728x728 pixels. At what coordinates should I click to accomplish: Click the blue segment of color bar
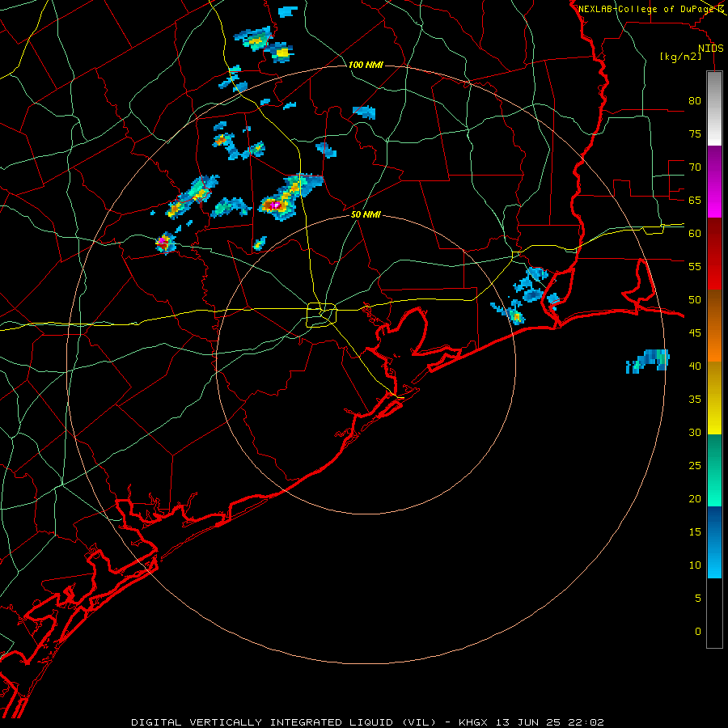(714, 542)
